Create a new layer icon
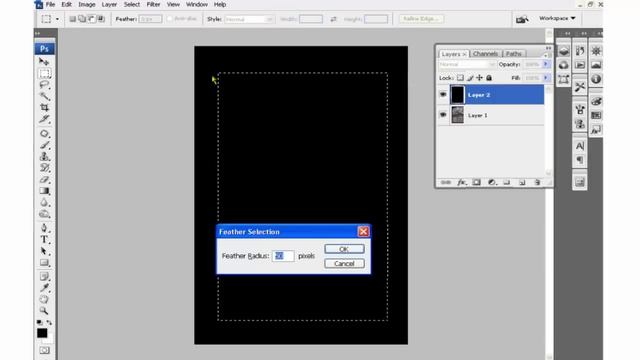This screenshot has height=360, width=640. pyautogui.click(x=522, y=182)
